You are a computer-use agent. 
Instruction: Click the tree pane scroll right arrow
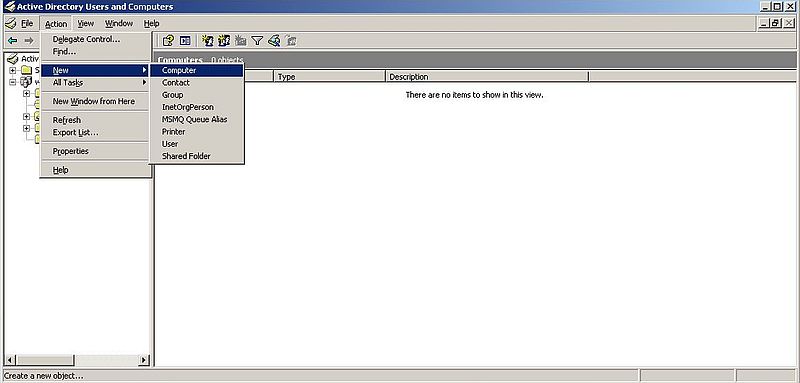(144, 360)
